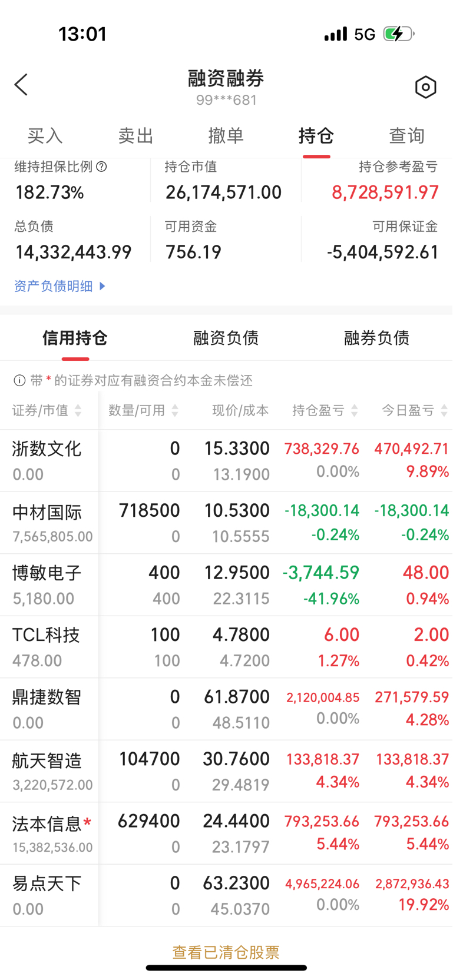The height and width of the screenshot is (980, 453).
Task: Tap the account number 99***681
Action: click(x=227, y=100)
